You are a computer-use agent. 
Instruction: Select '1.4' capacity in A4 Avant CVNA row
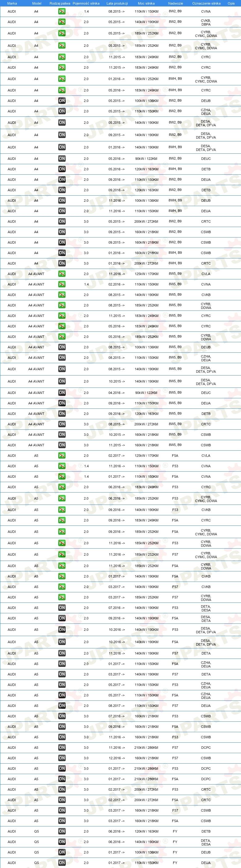coord(86,284)
